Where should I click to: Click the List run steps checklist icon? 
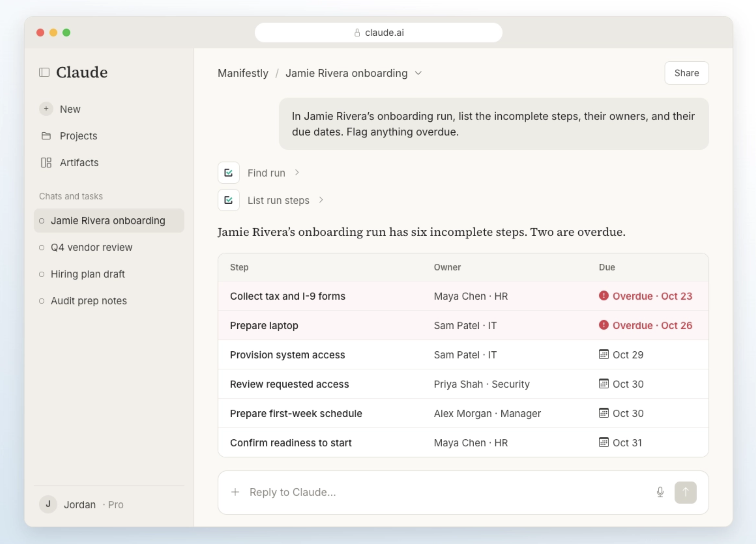228,200
